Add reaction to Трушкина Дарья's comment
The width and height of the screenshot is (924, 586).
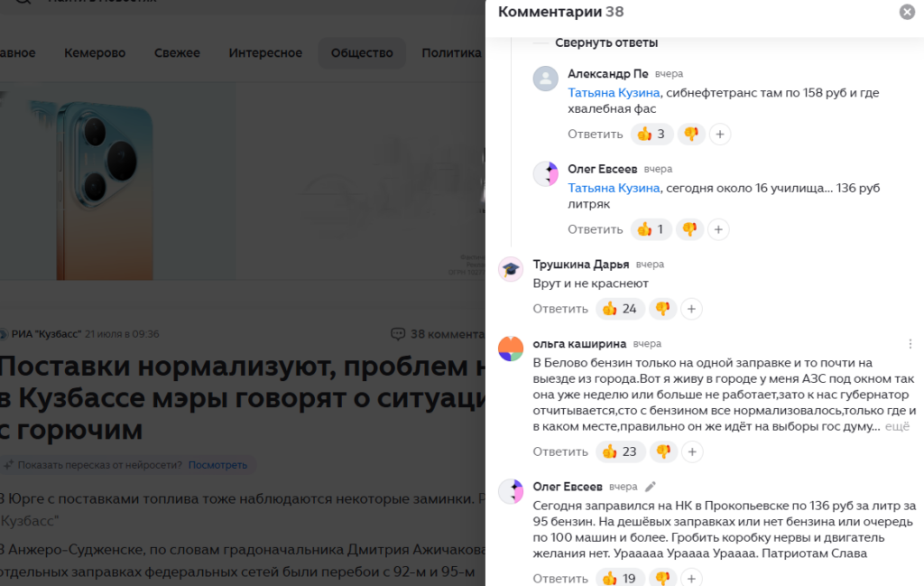click(x=691, y=310)
